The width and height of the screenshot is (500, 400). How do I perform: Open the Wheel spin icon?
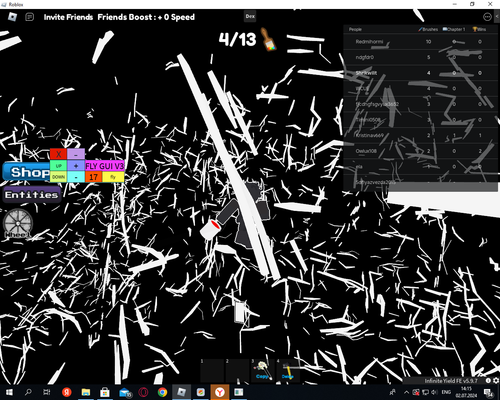click(18, 223)
